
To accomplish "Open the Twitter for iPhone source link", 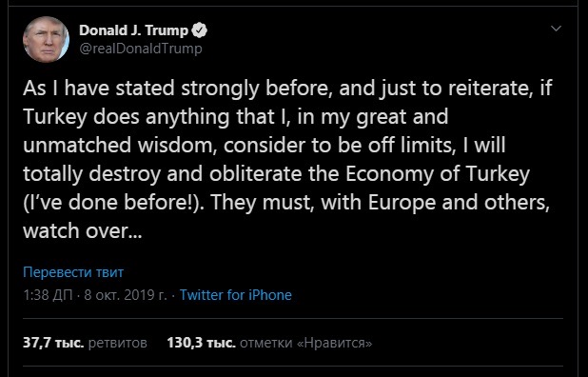I will (236, 295).
